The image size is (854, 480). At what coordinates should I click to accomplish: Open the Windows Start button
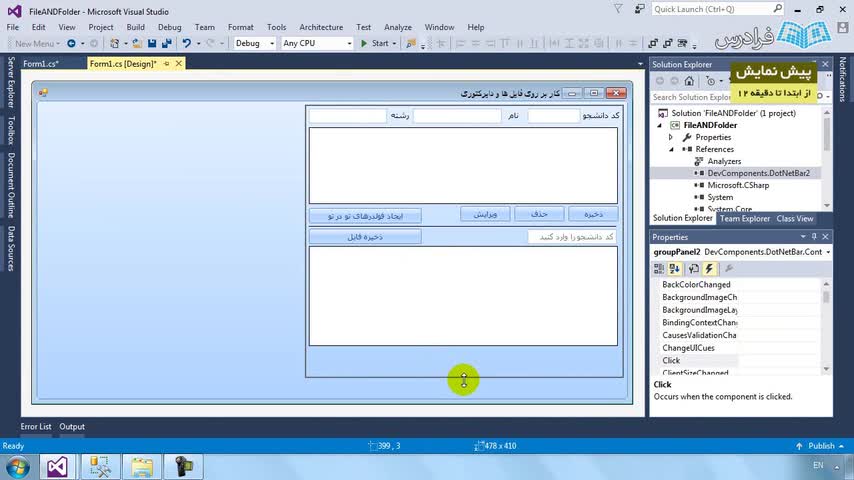pos(16,467)
